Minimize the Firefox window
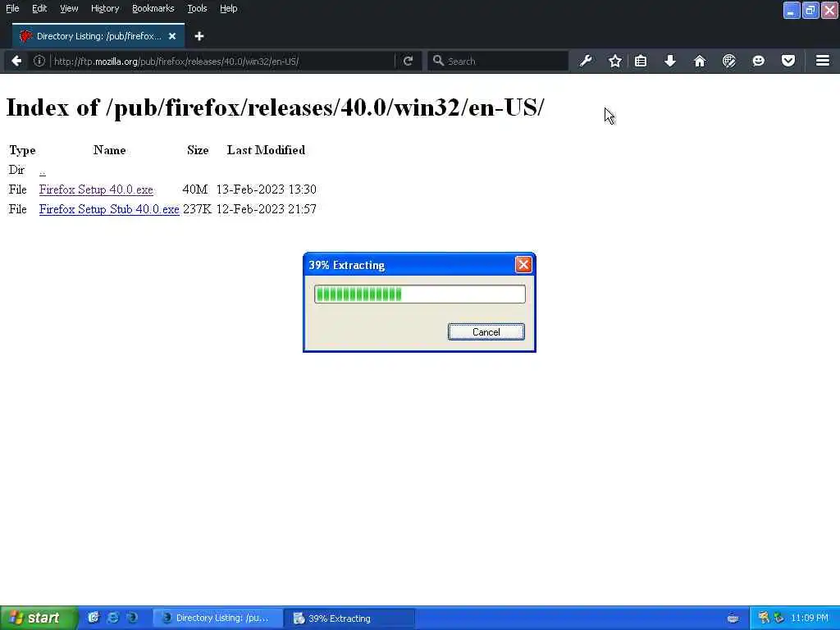Screen dimensions: 840x630 click(792, 10)
